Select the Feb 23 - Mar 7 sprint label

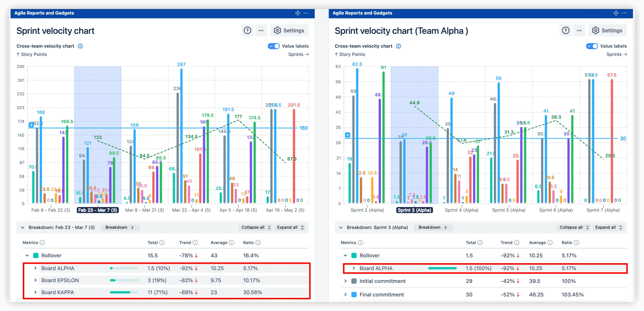pos(98,210)
